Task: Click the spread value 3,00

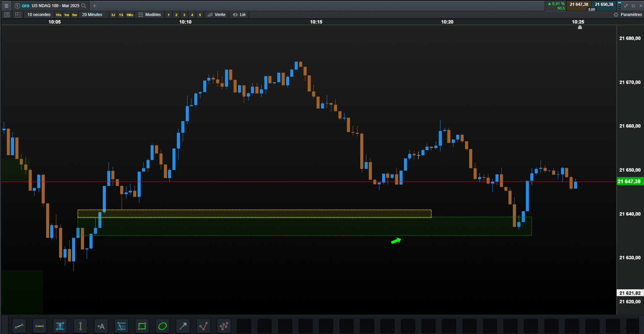Action: click(591, 10)
